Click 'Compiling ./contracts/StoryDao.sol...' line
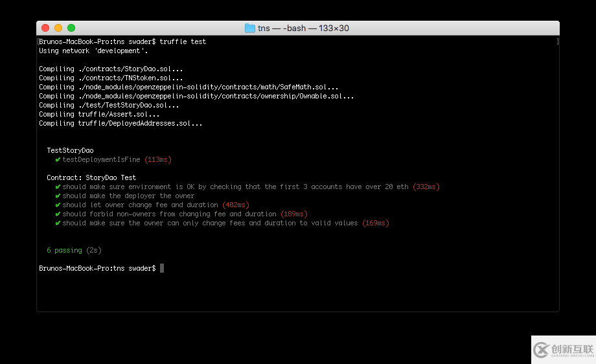The height and width of the screenshot is (364, 596). (x=111, y=69)
